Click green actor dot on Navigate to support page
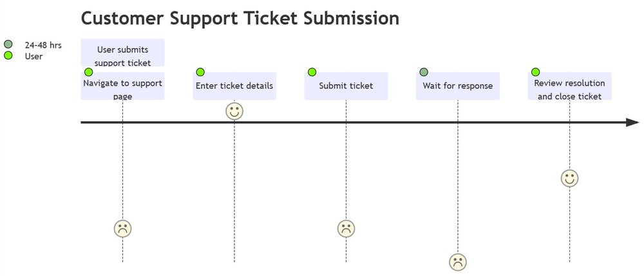 tap(89, 72)
